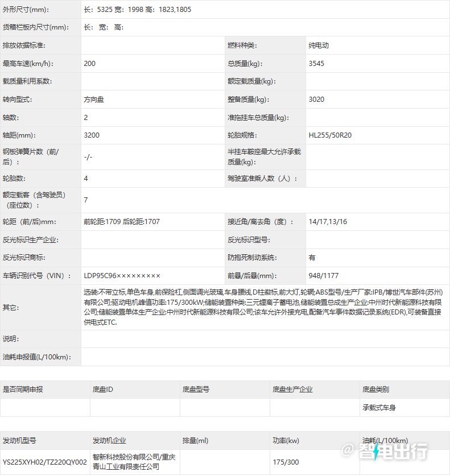Click the 说明 label

point(11,339)
